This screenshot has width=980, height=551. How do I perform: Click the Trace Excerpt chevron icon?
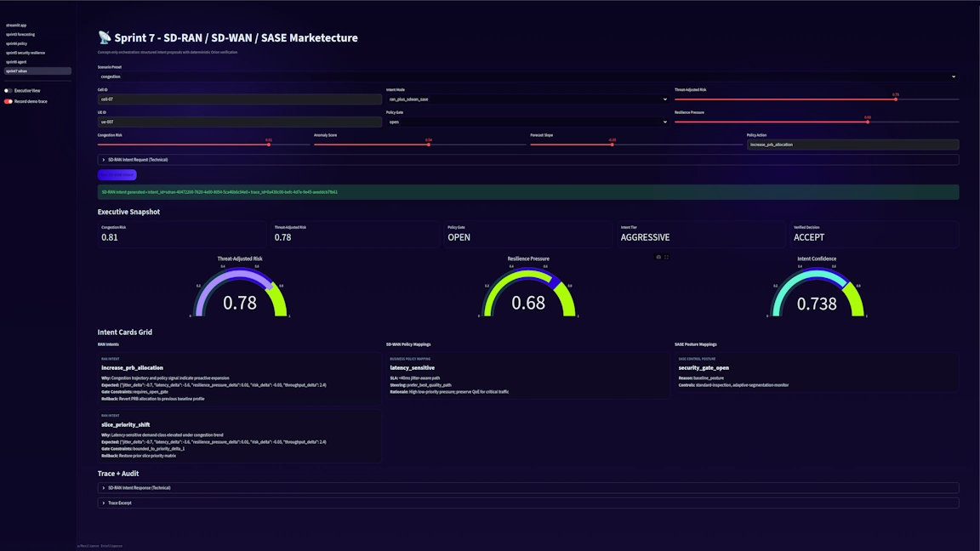pyautogui.click(x=104, y=503)
